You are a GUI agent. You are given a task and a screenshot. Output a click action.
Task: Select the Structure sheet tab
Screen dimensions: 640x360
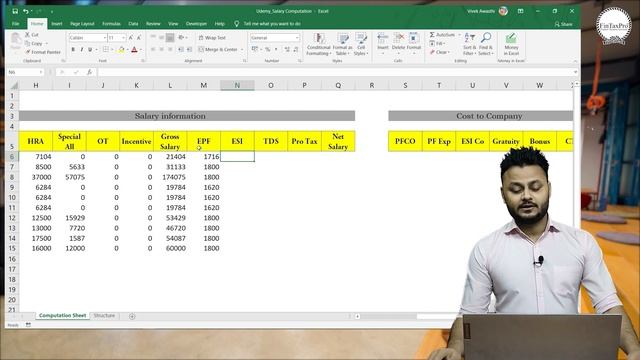pos(104,316)
